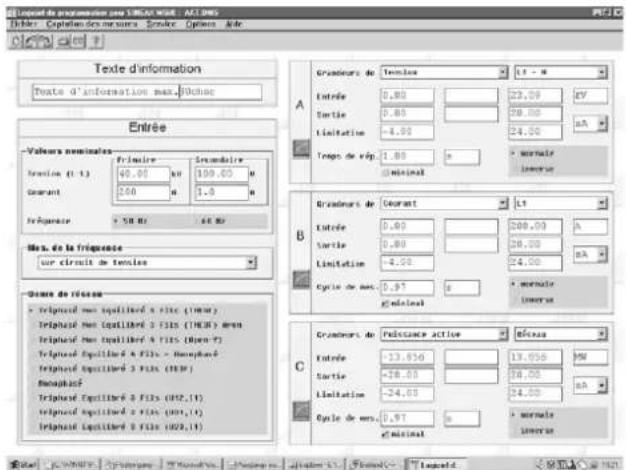The height and width of the screenshot is (470, 626).
Task: Select the 50 Hz frequency option
Action: pos(131,221)
